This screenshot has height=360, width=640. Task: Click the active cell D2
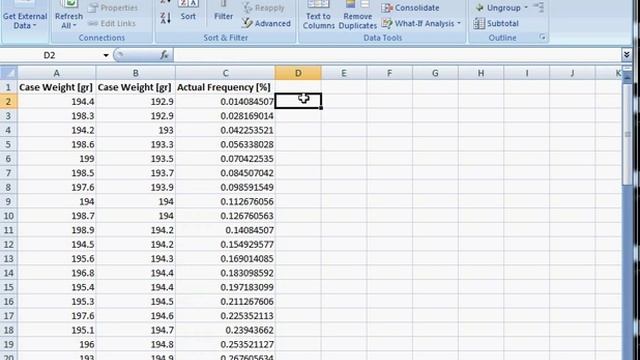pyautogui.click(x=298, y=102)
